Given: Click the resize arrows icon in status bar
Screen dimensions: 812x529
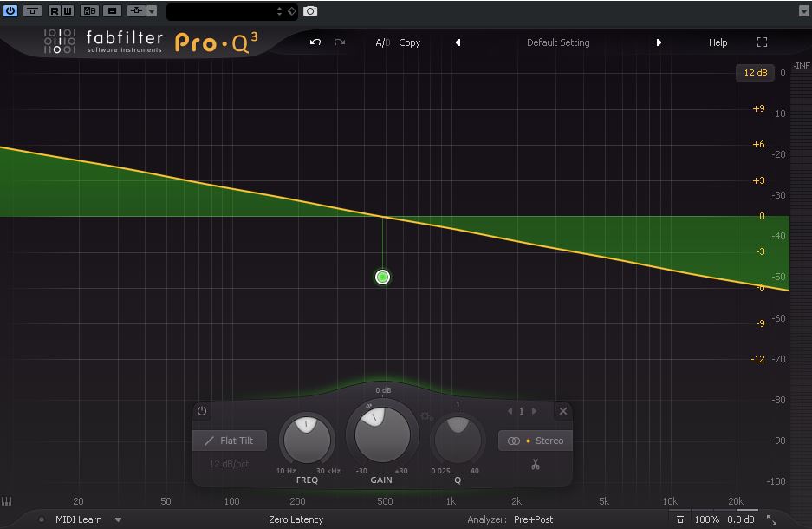Looking at the screenshot, I should 771,519.
